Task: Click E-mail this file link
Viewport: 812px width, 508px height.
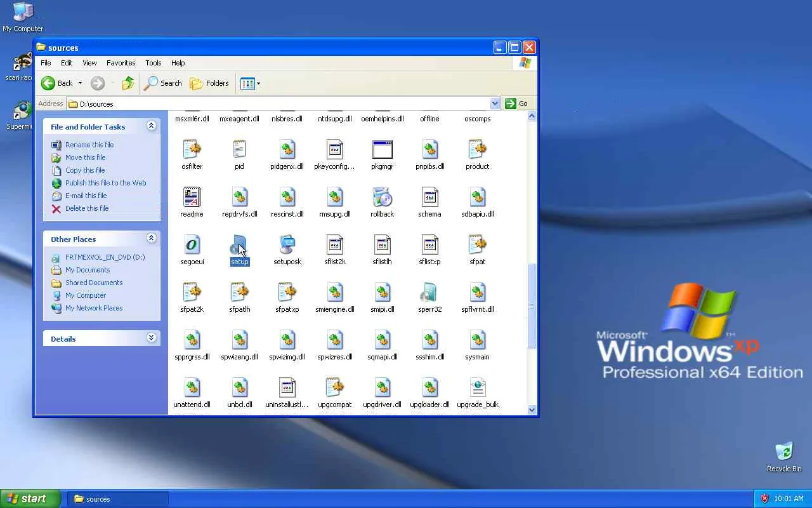Action: 86,196
